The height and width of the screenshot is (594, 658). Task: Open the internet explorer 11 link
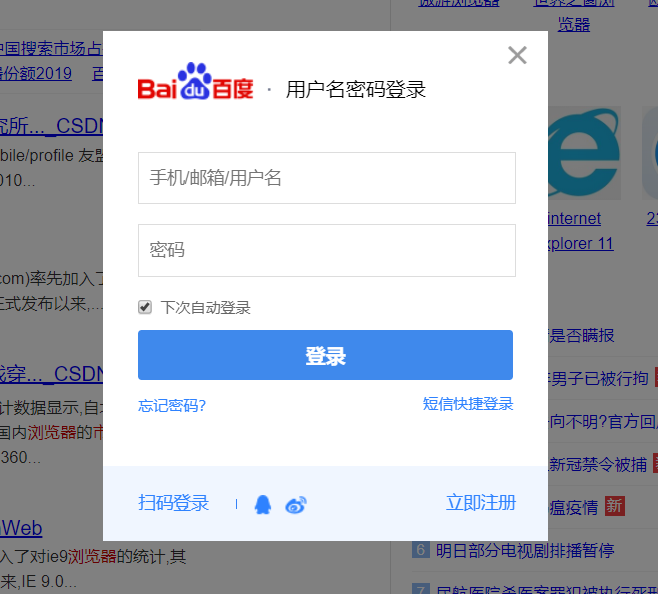581,231
